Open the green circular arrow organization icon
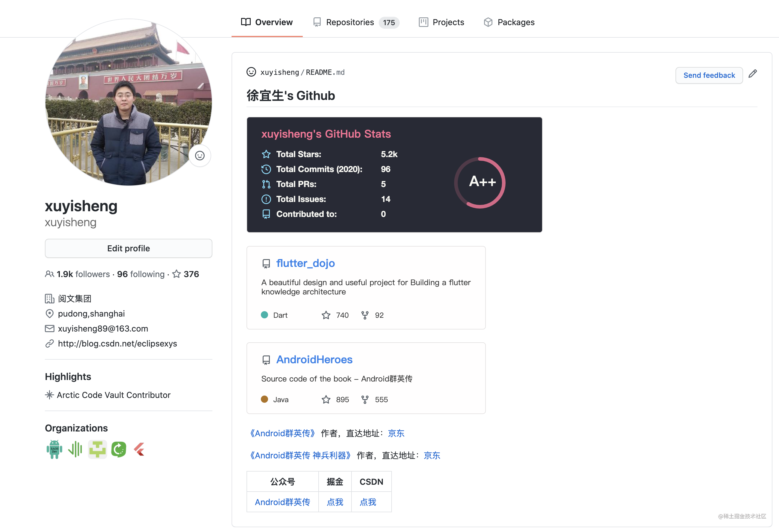This screenshot has height=532, width=779. click(119, 449)
